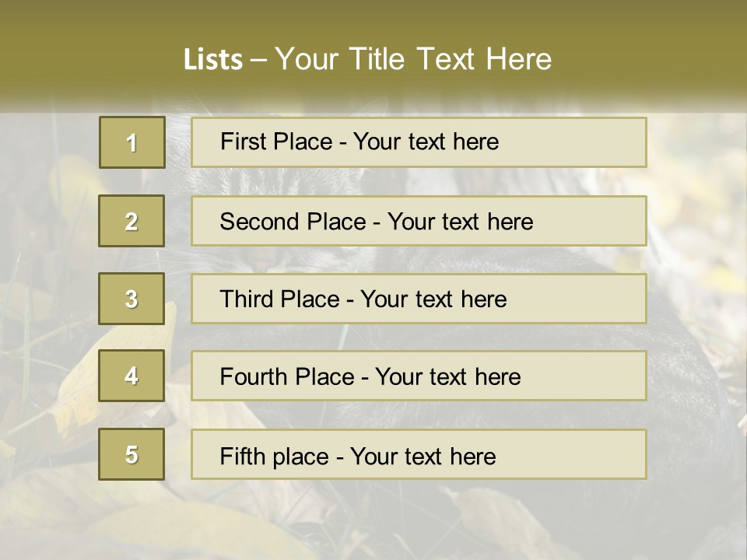Select the number 2 box
This screenshot has width=747, height=560.
click(x=132, y=221)
